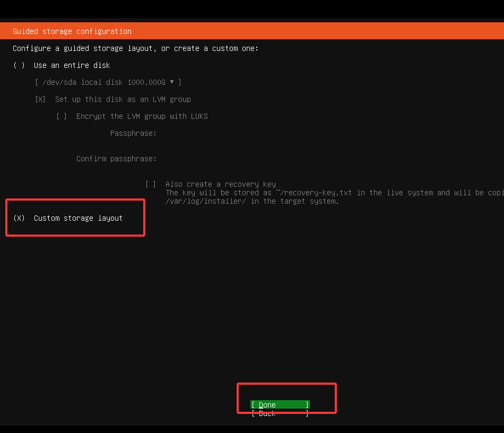504x433 pixels.
Task: Click the Passphrase input field
Action: (212, 133)
